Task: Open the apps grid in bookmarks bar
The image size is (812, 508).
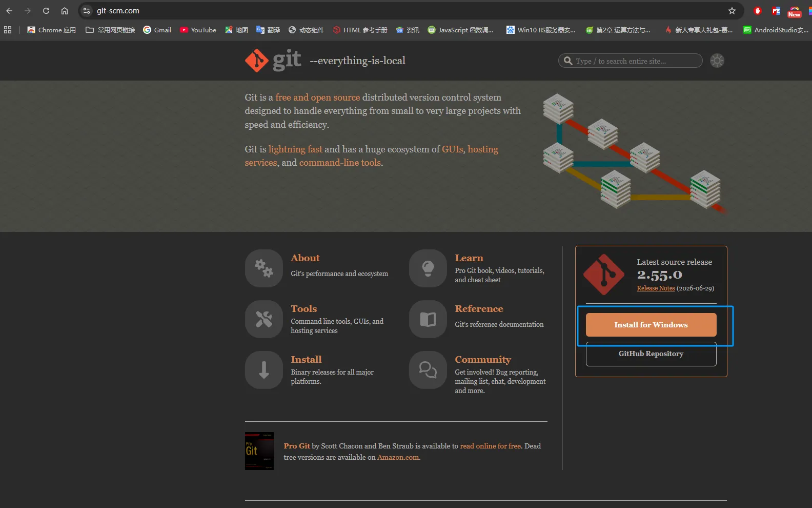Action: coord(8,30)
